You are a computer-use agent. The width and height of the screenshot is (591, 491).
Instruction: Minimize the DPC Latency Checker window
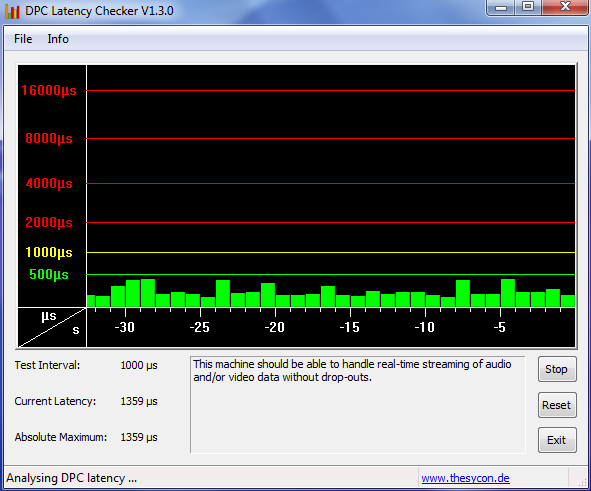[501, 7]
